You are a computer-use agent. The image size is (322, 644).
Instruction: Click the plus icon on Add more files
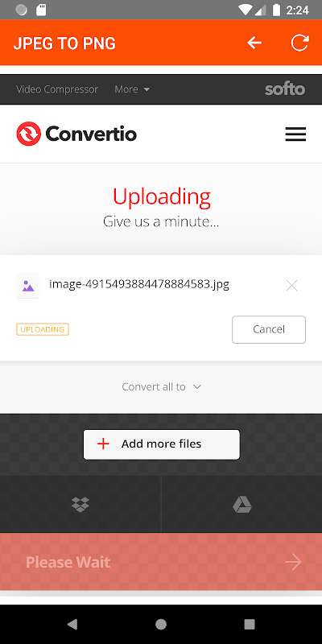click(x=103, y=444)
